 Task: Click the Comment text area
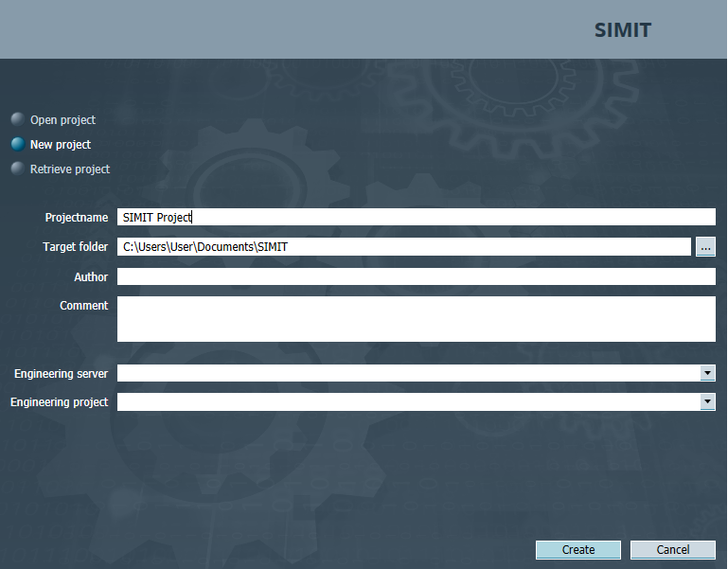point(416,319)
